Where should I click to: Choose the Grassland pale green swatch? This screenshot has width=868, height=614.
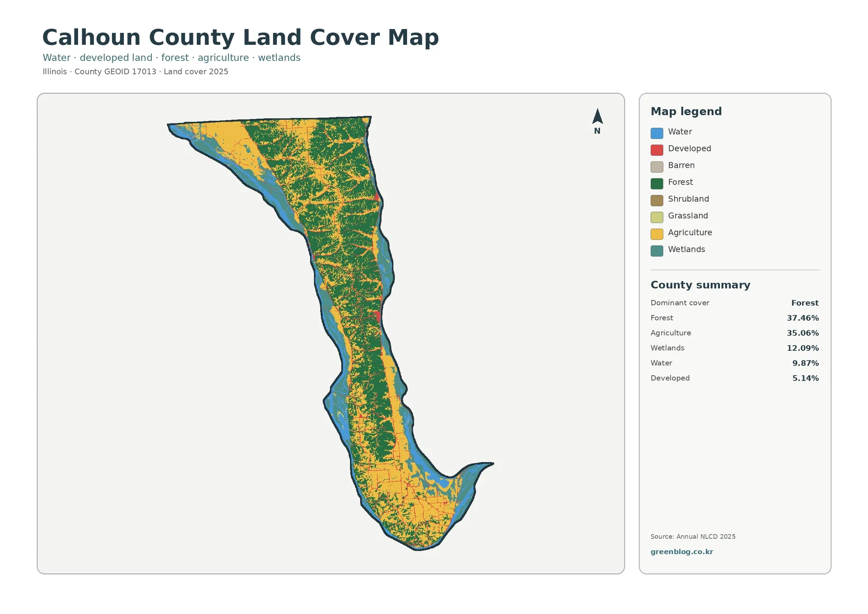(657, 218)
